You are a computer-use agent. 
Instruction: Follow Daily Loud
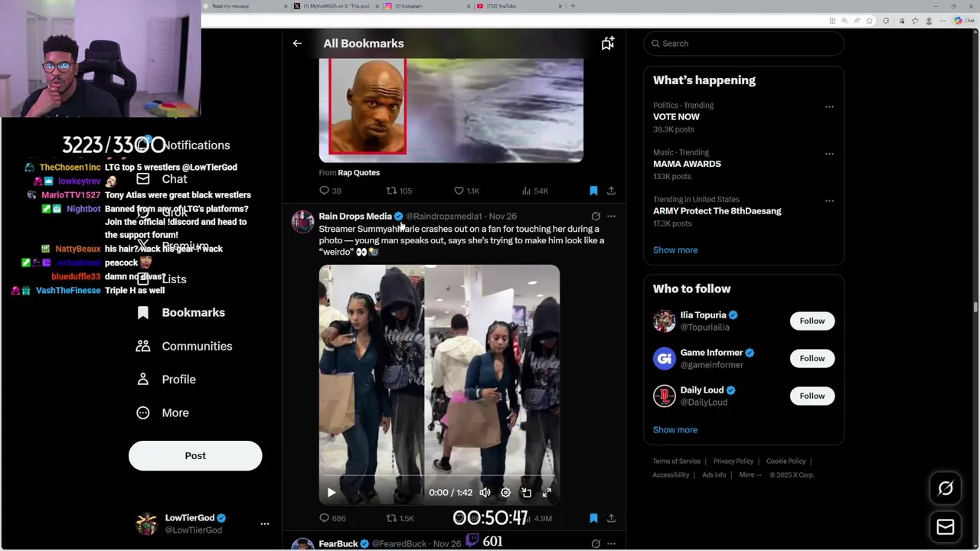pos(812,396)
